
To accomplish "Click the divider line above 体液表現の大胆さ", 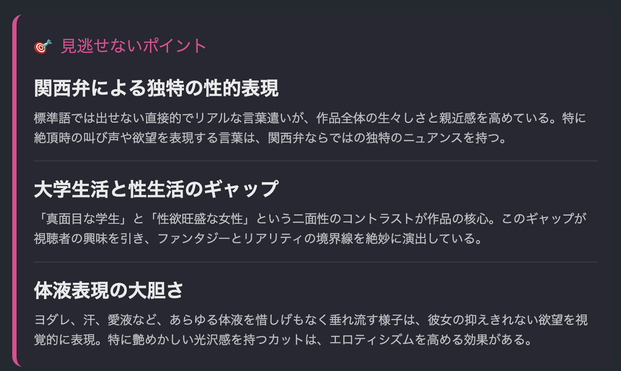I will tap(316, 262).
